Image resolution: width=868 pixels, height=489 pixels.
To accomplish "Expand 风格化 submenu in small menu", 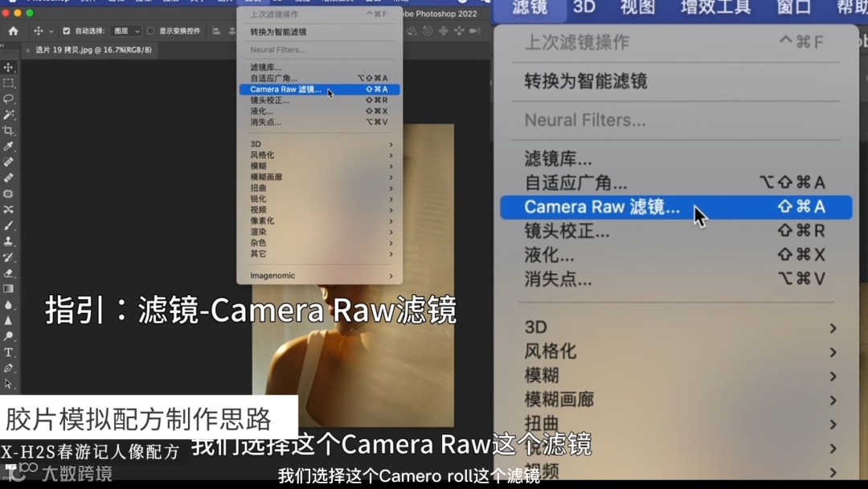I will tap(319, 155).
